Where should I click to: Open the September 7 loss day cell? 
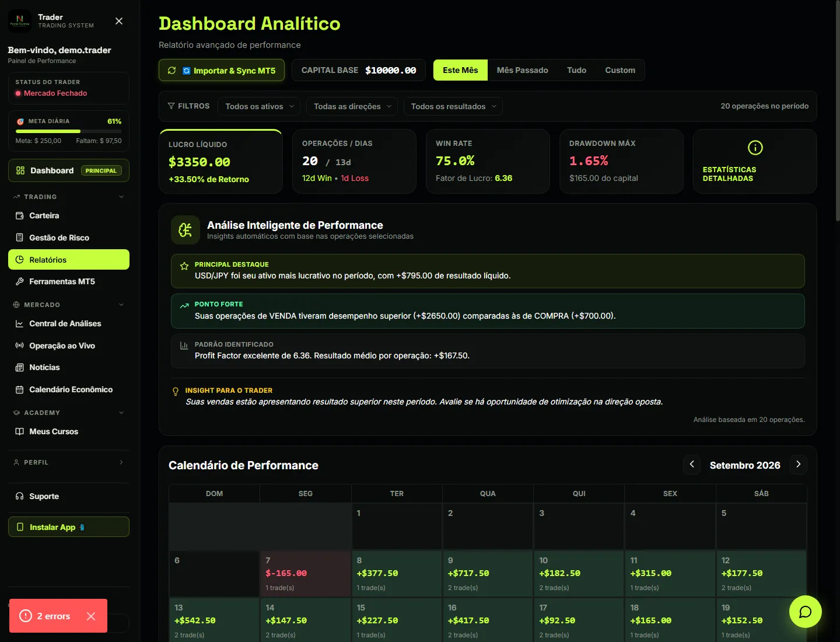(x=305, y=574)
